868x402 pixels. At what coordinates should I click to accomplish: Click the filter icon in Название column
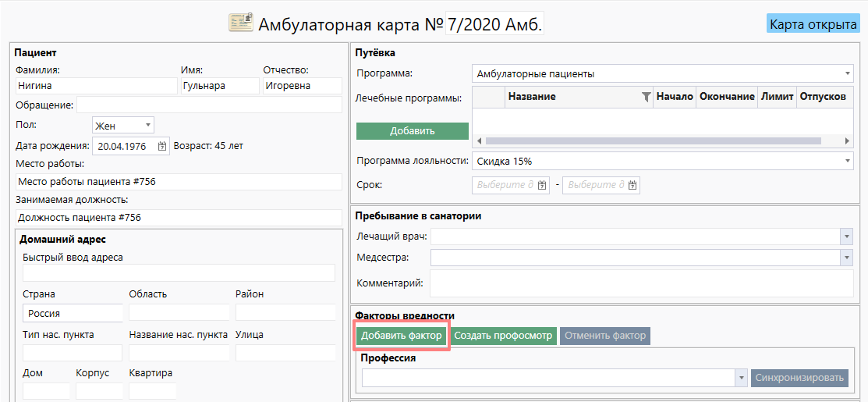click(645, 97)
